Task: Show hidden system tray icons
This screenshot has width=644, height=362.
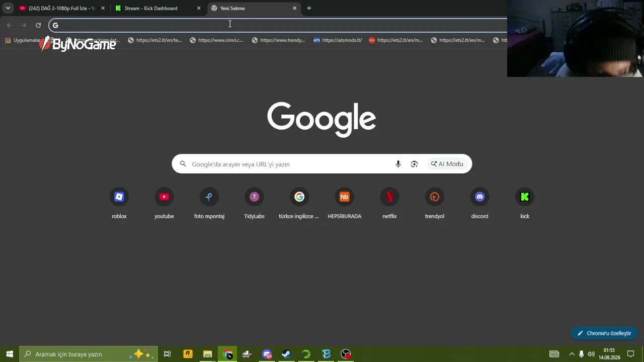Action: 572,354
